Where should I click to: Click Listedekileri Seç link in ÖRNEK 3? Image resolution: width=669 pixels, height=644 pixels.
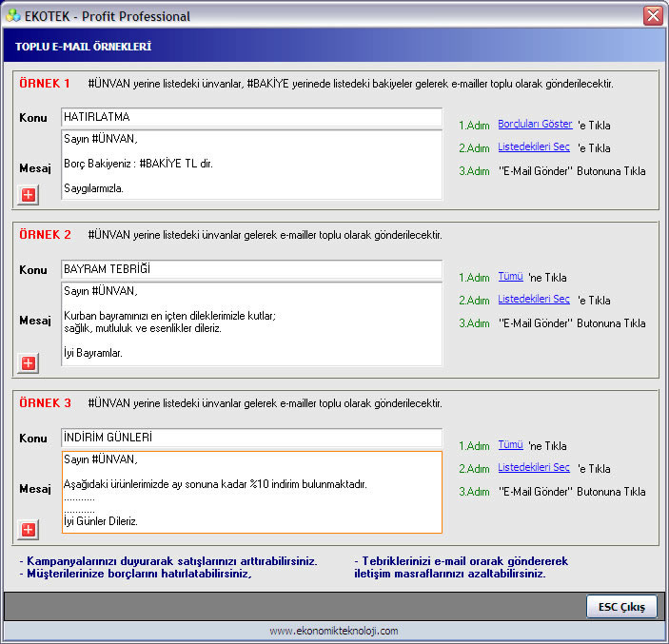tap(534, 468)
